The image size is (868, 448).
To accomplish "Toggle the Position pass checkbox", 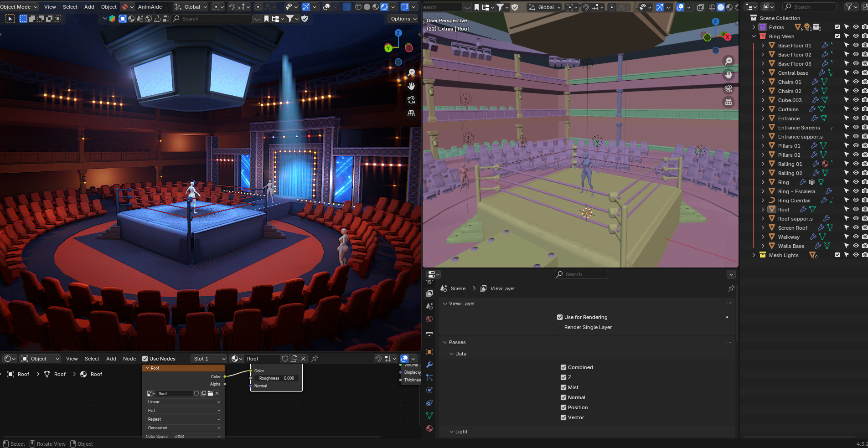I will click(x=563, y=407).
